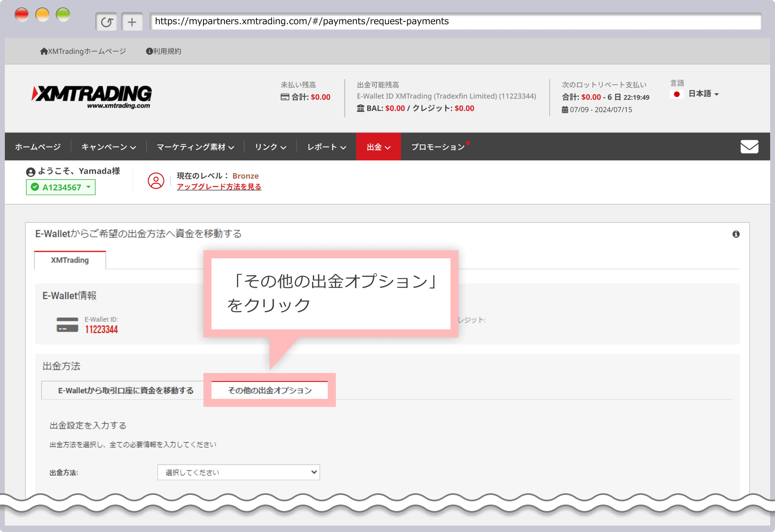
Task: Click the macOS green maximize button
Action: [63, 15]
